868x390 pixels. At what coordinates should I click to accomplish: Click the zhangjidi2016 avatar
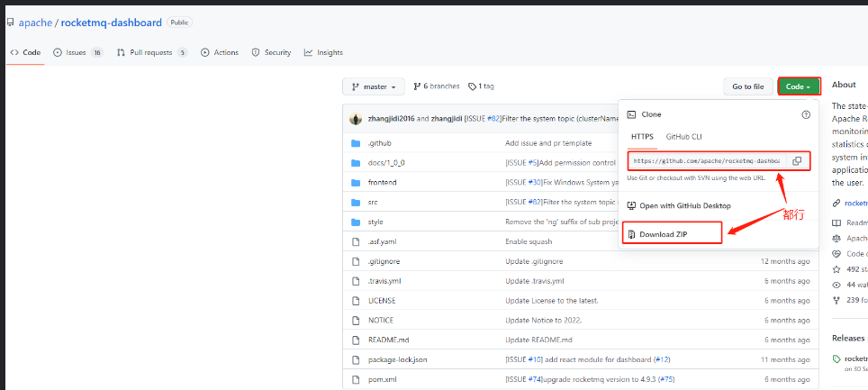pyautogui.click(x=356, y=118)
